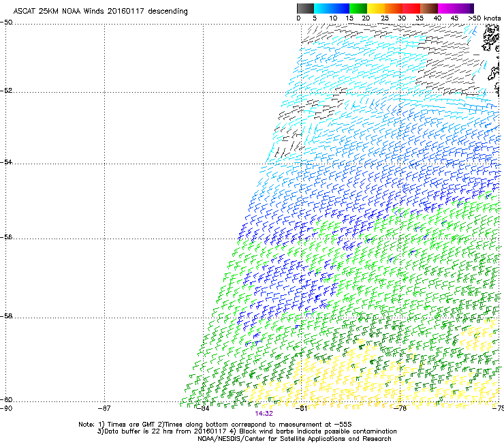Click the yellow 20-25 knots color band
This screenshot has width=504, height=443.
[376, 8]
